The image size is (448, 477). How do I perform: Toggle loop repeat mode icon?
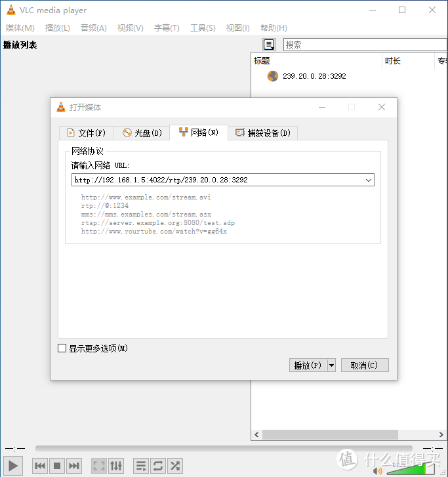click(x=158, y=466)
